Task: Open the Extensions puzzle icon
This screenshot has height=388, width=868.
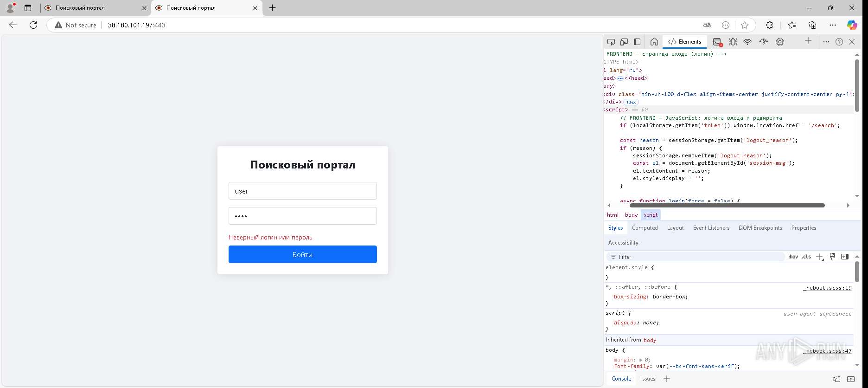Action: (x=769, y=25)
